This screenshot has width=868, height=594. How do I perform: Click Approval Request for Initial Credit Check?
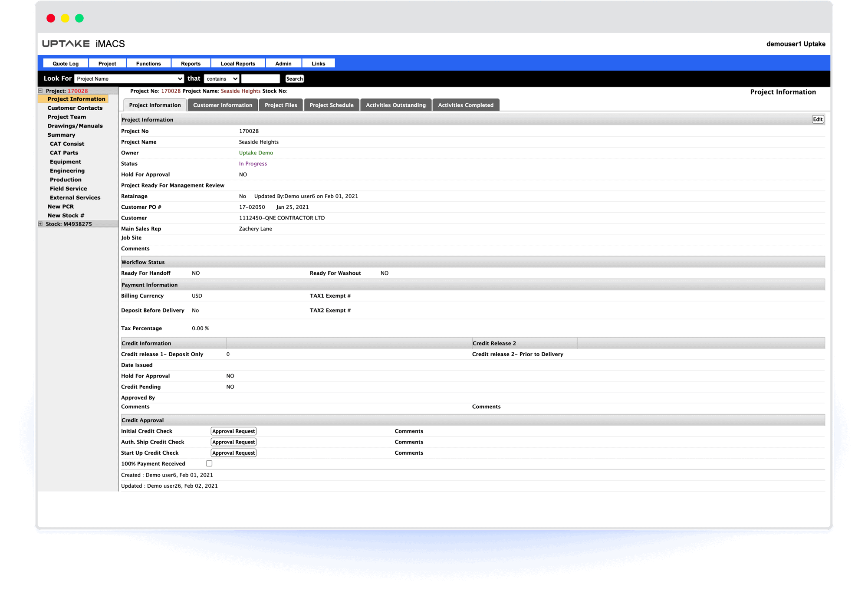coord(233,431)
